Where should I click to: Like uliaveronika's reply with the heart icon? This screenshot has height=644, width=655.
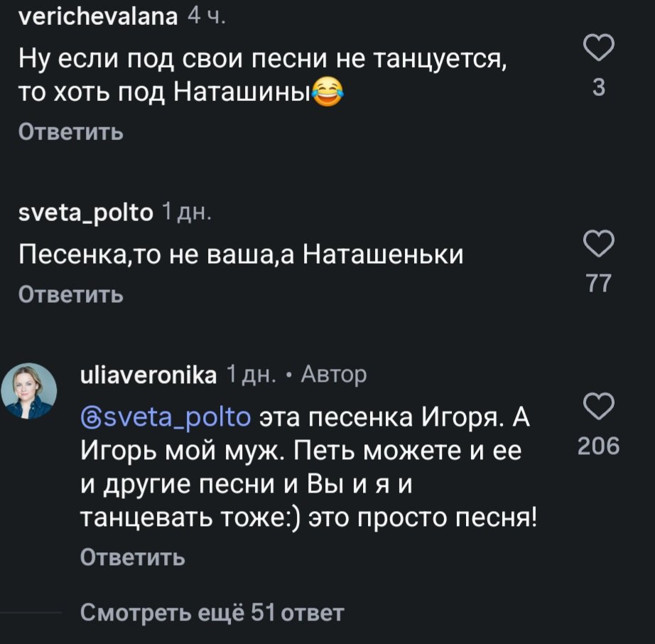pos(597,407)
